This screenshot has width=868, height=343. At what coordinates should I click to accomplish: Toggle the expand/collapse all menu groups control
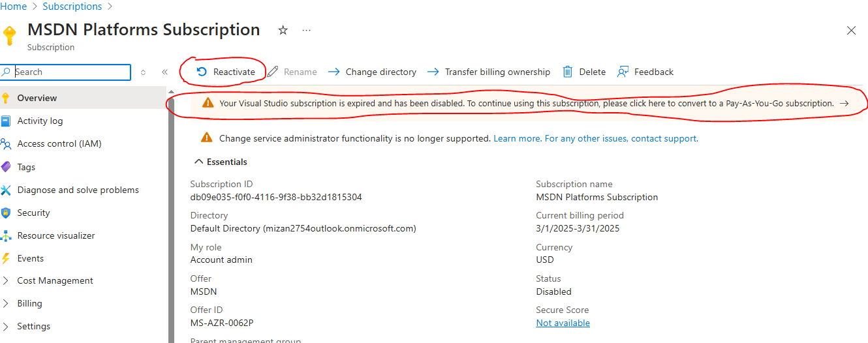pyautogui.click(x=143, y=72)
